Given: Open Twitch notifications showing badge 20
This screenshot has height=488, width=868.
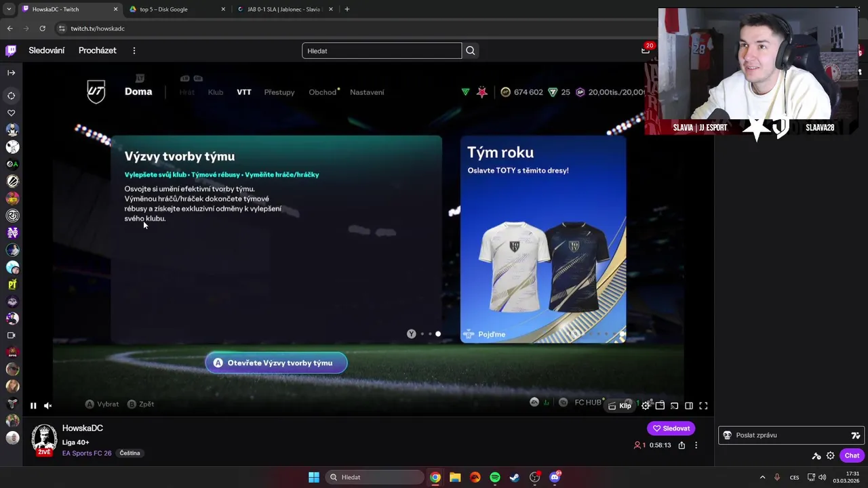Looking at the screenshot, I should click(x=646, y=49).
